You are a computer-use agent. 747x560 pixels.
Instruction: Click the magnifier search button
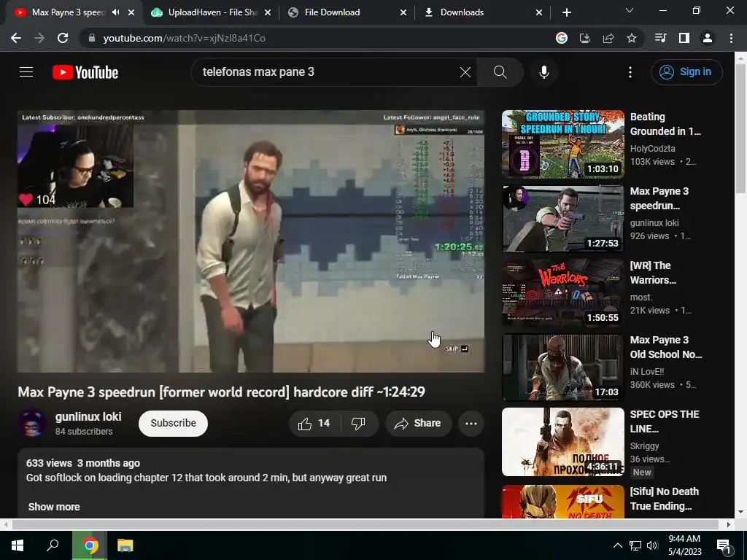tap(500, 72)
